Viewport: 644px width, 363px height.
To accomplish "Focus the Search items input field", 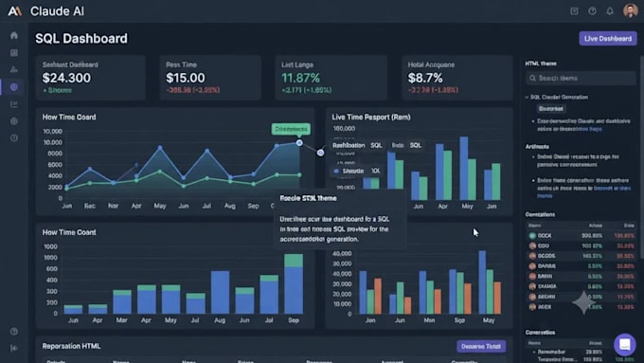I will 581,78.
